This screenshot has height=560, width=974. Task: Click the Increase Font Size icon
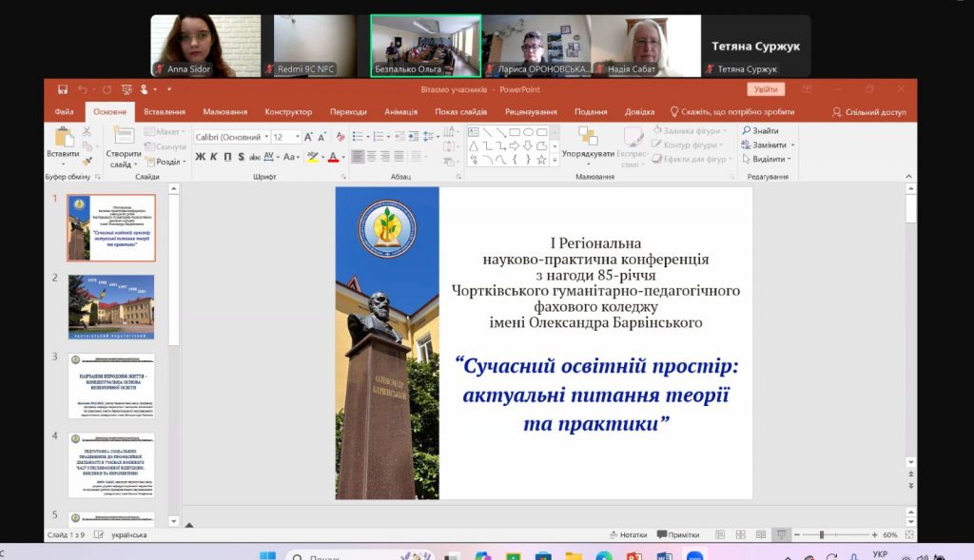308,137
